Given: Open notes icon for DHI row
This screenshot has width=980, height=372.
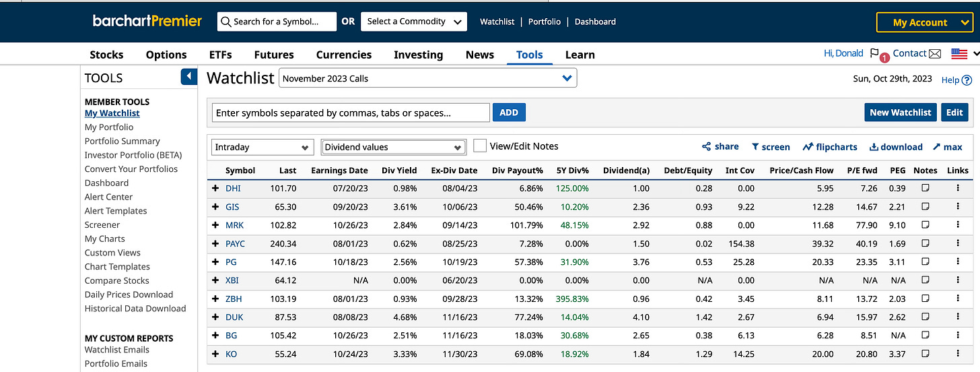Looking at the screenshot, I should coord(925,189).
